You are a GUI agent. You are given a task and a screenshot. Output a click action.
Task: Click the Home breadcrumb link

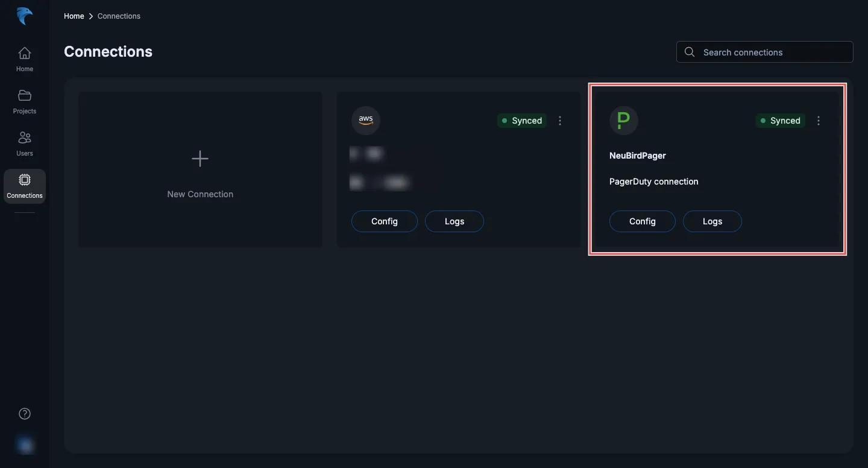74,16
